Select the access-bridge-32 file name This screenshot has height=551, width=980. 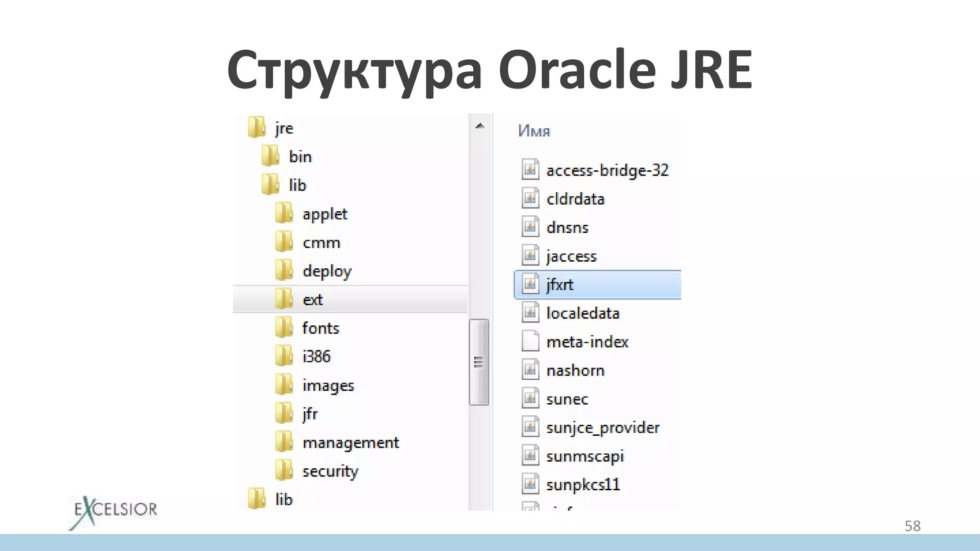pos(608,170)
